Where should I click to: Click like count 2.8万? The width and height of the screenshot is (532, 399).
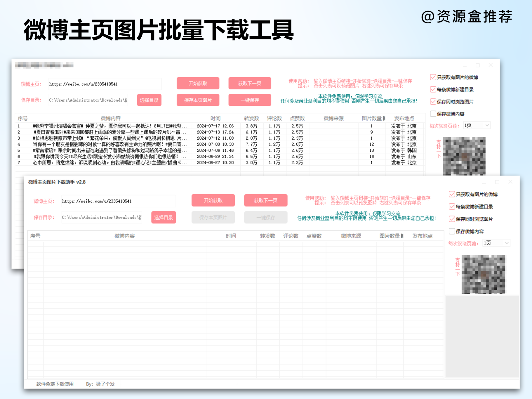(x=297, y=144)
